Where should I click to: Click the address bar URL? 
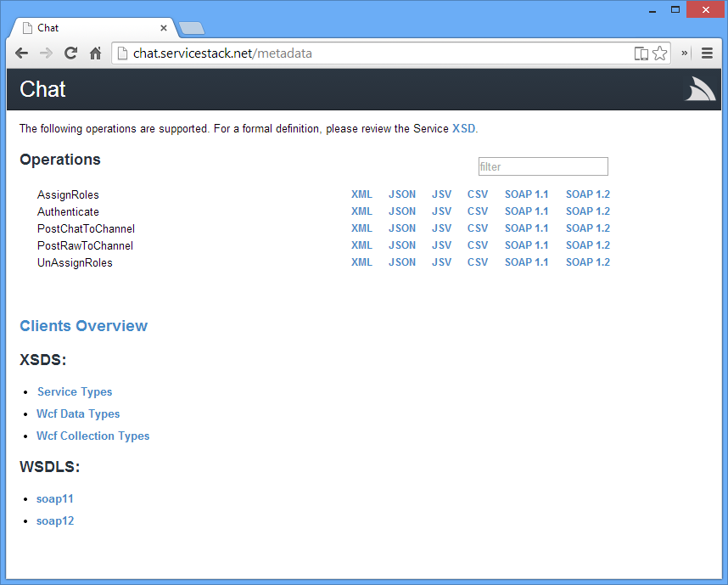[x=222, y=53]
